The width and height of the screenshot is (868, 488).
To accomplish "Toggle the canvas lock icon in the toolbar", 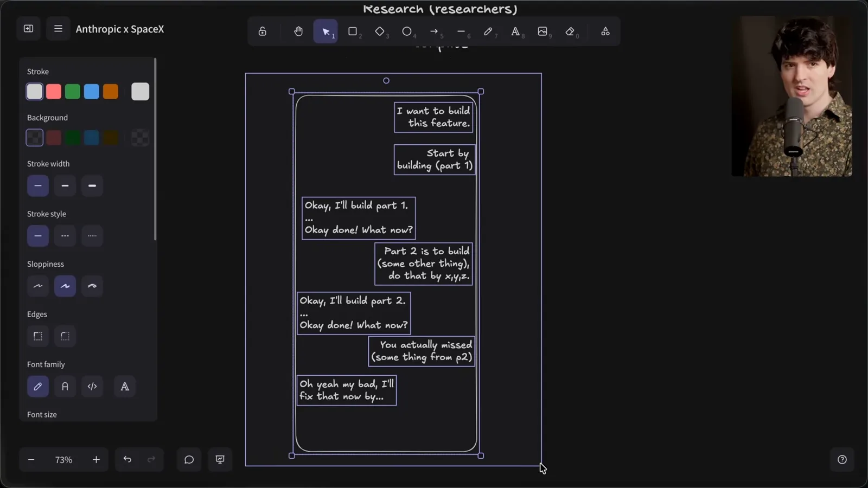I will point(263,31).
